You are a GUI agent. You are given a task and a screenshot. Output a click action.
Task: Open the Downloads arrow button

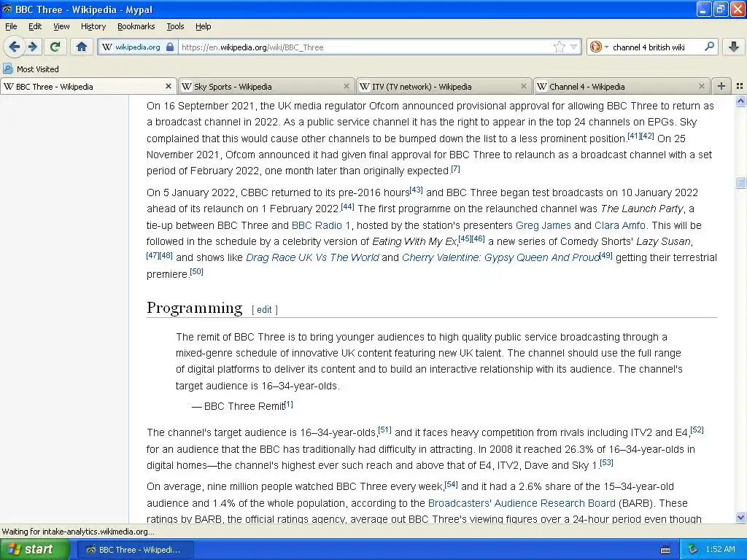(x=734, y=47)
